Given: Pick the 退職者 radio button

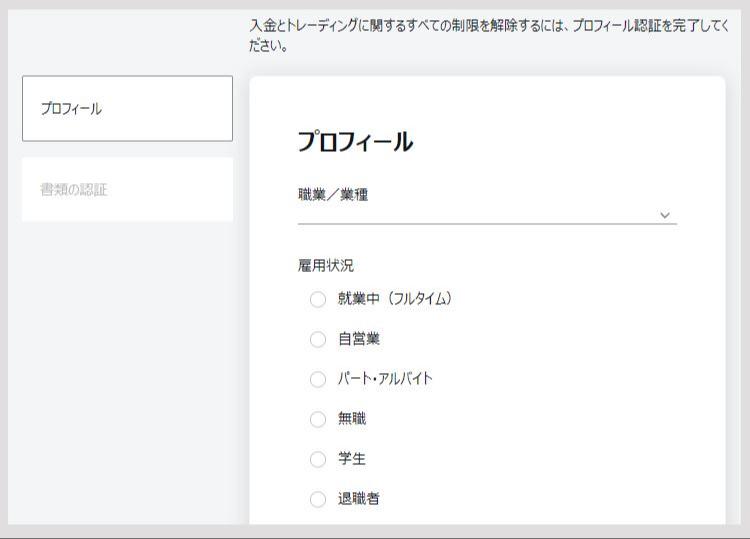Looking at the screenshot, I should [x=318, y=499].
